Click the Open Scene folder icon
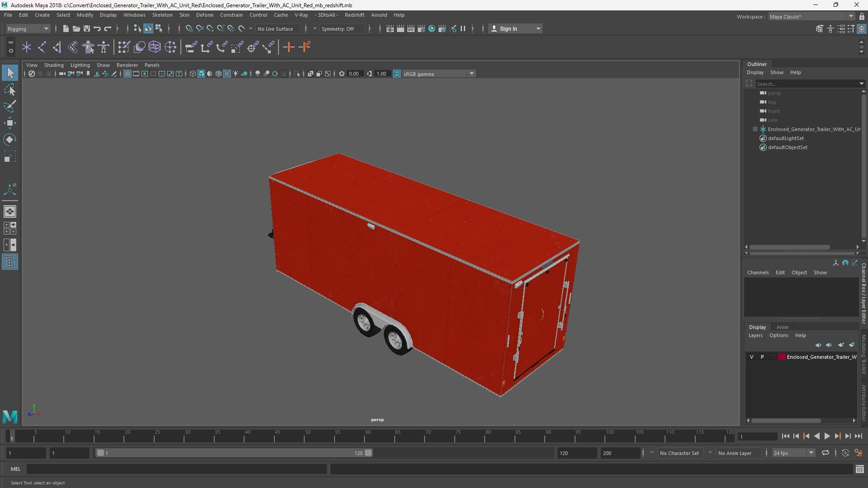868x488 pixels. tap(76, 28)
